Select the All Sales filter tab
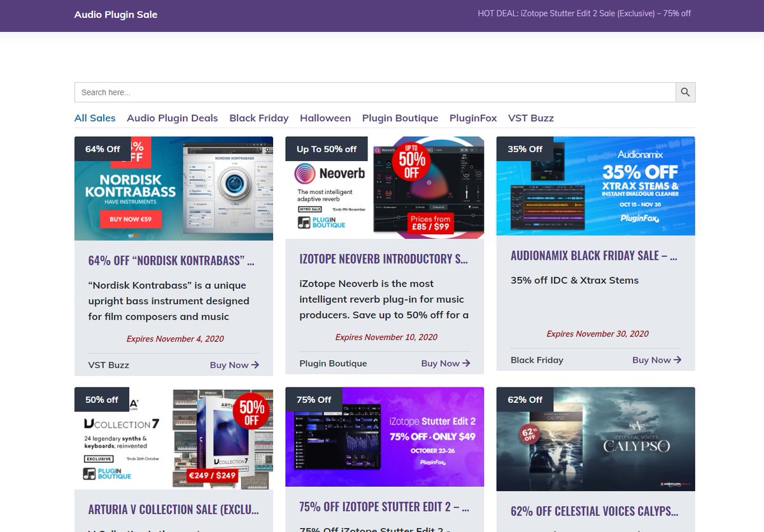Screen dimensions: 764x532 95,118
